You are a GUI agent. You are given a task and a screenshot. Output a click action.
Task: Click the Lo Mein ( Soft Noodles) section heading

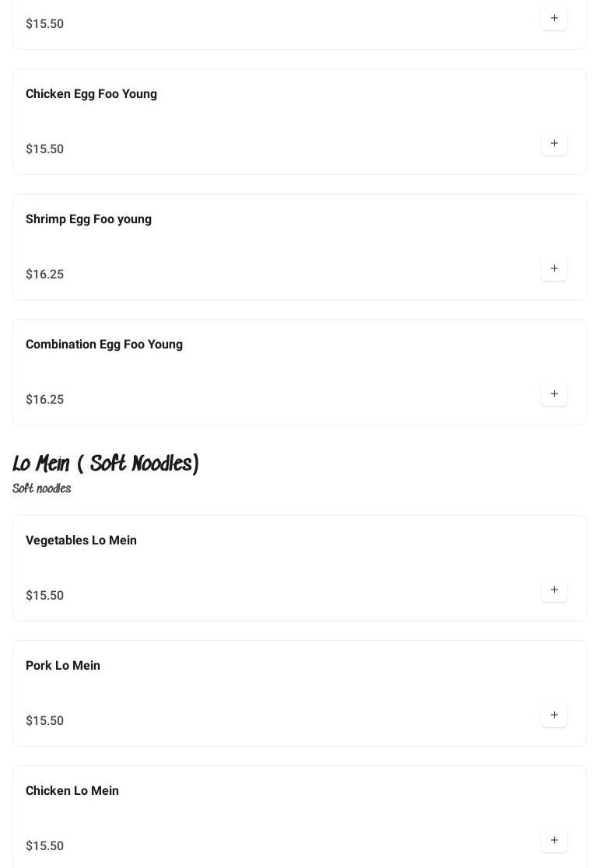(x=106, y=464)
